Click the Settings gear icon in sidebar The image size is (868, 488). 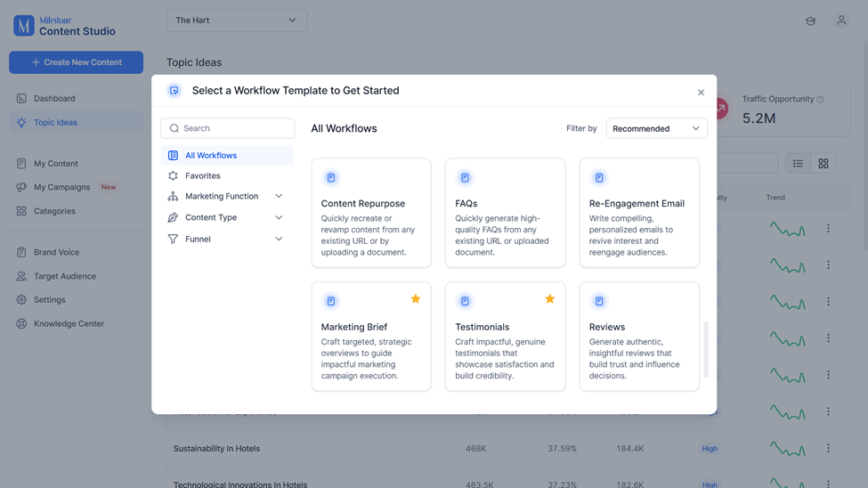(x=21, y=300)
